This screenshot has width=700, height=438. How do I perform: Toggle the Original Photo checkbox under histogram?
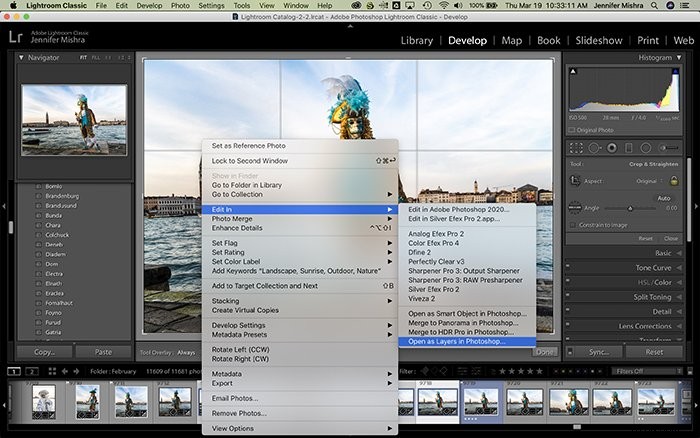click(571, 130)
